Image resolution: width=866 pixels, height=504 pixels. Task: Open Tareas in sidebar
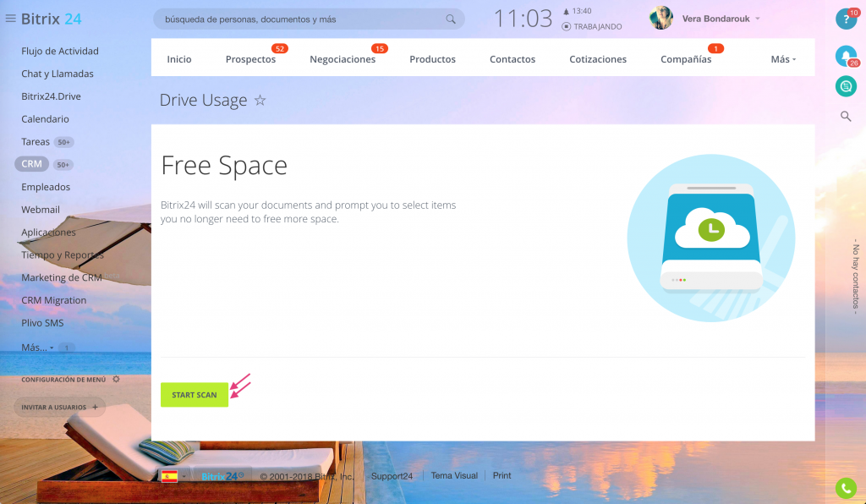pyautogui.click(x=36, y=141)
